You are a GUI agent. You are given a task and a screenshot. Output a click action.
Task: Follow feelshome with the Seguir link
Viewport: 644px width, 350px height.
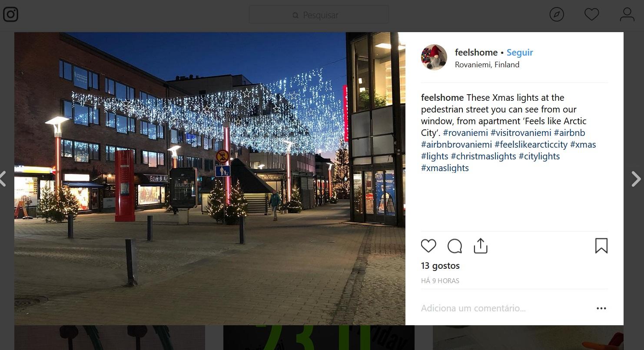[520, 52]
